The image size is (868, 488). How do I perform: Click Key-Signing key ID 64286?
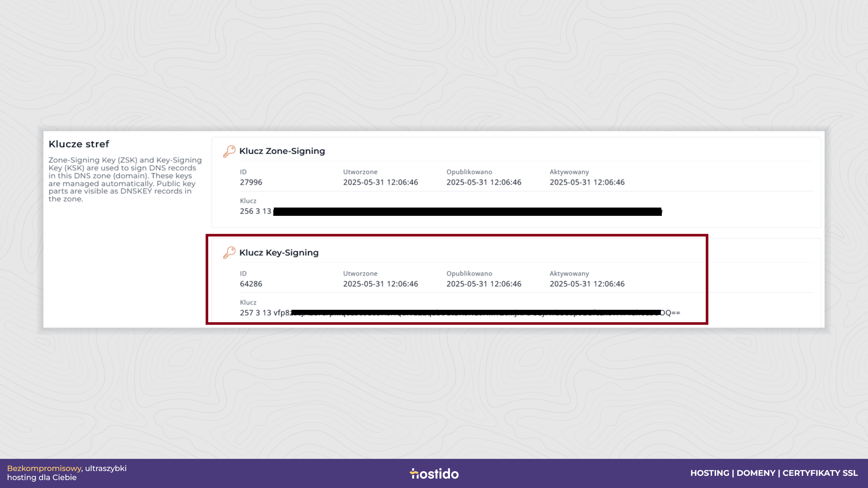click(251, 284)
